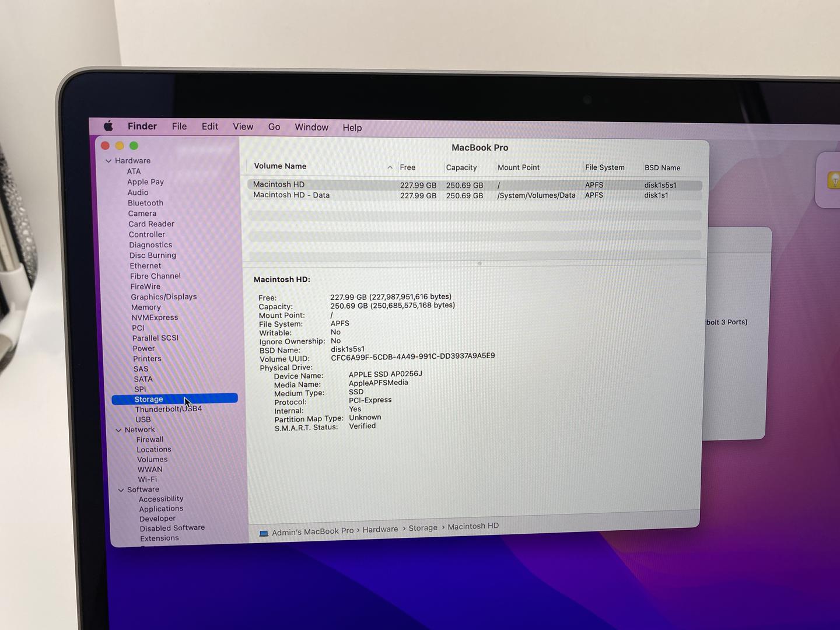840x630 pixels.
Task: Select Extensions under Software
Action: click(159, 538)
